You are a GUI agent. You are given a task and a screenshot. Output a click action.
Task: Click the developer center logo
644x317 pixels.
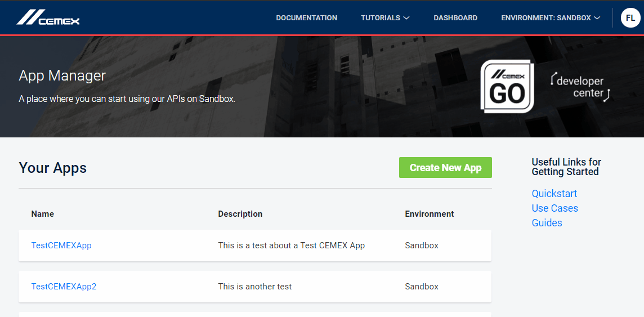(579, 87)
